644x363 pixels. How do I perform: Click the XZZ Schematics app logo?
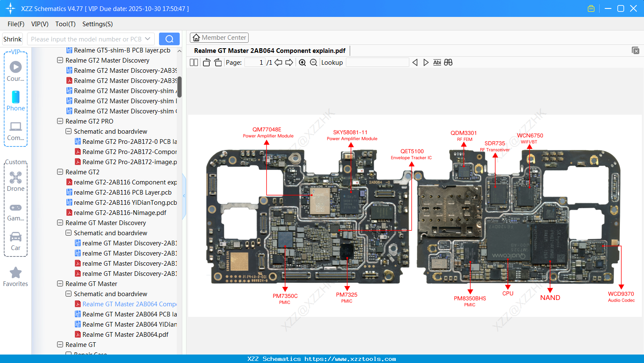pyautogui.click(x=10, y=8)
